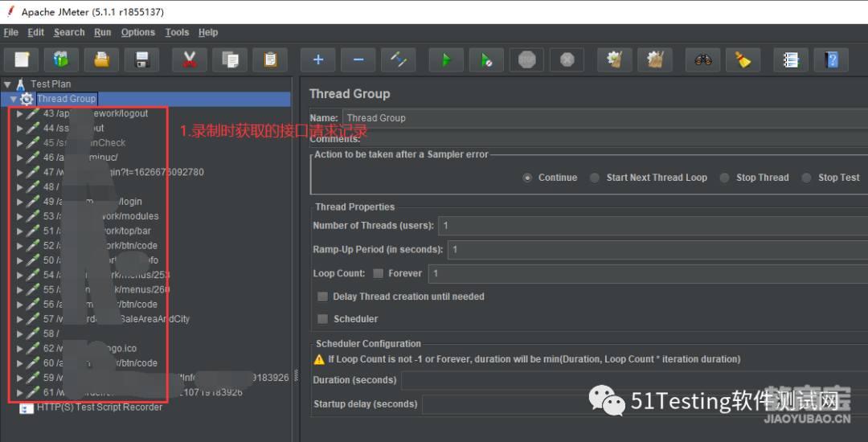Viewport: 868px width, 442px height.
Task: Click the Paste clipboard icon
Action: (270, 59)
